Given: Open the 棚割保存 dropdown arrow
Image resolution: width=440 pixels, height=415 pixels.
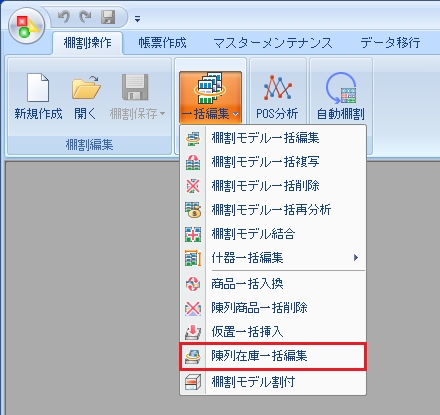Looking at the screenshot, I should coord(162,114).
